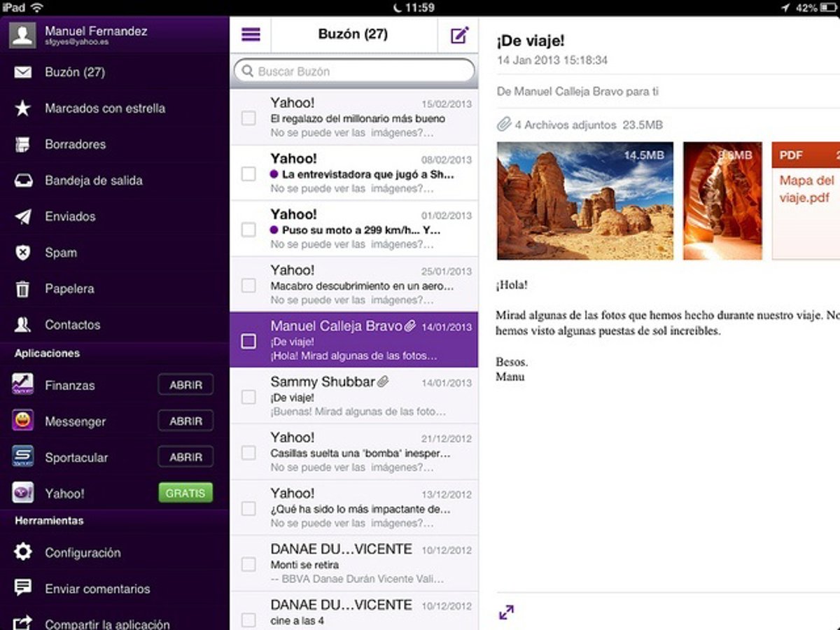Tick checkbox for 'Monti se retira' email
This screenshot has height=630, width=840.
pyautogui.click(x=248, y=564)
